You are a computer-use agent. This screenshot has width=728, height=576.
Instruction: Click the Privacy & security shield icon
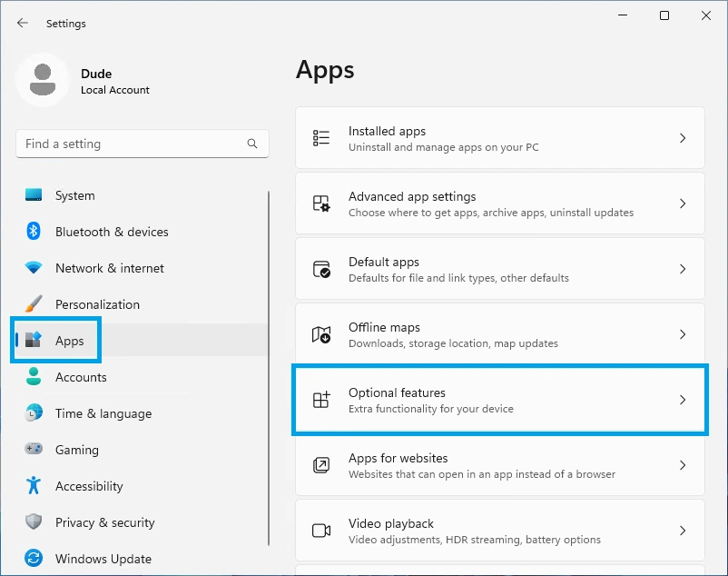click(34, 522)
